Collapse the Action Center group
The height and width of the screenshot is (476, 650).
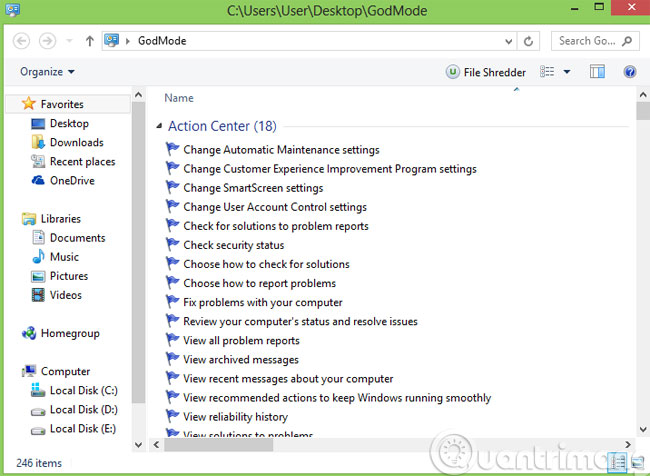pyautogui.click(x=159, y=127)
